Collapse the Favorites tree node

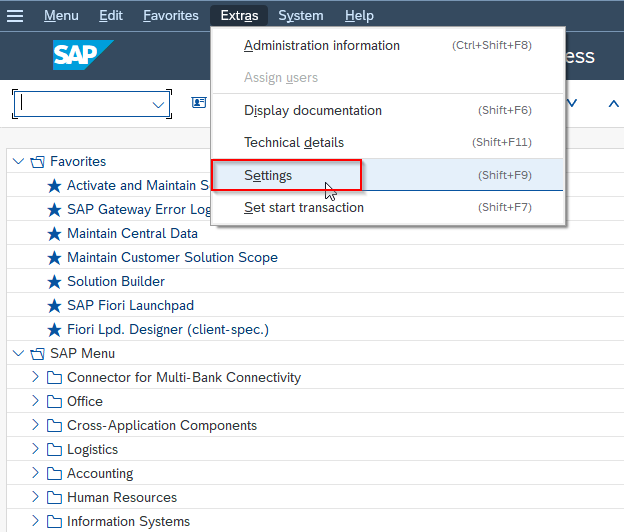pos(18,161)
